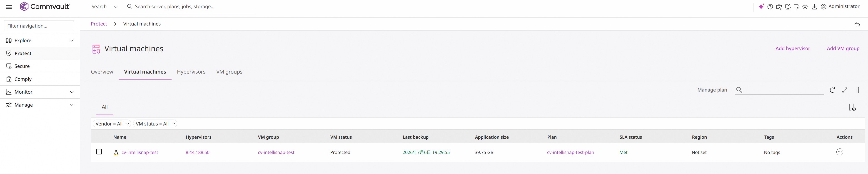
Task: Open the jobs briefcase icon in header
Action: (779, 7)
